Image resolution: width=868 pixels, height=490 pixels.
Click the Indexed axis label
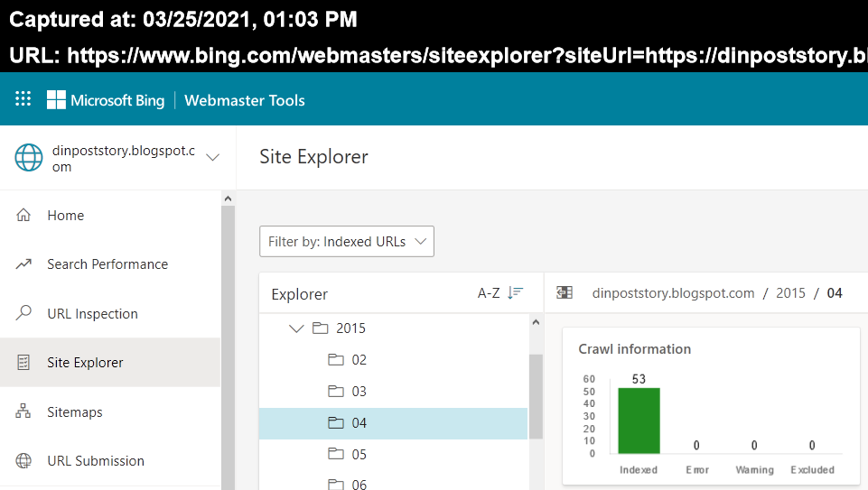pyautogui.click(x=639, y=469)
